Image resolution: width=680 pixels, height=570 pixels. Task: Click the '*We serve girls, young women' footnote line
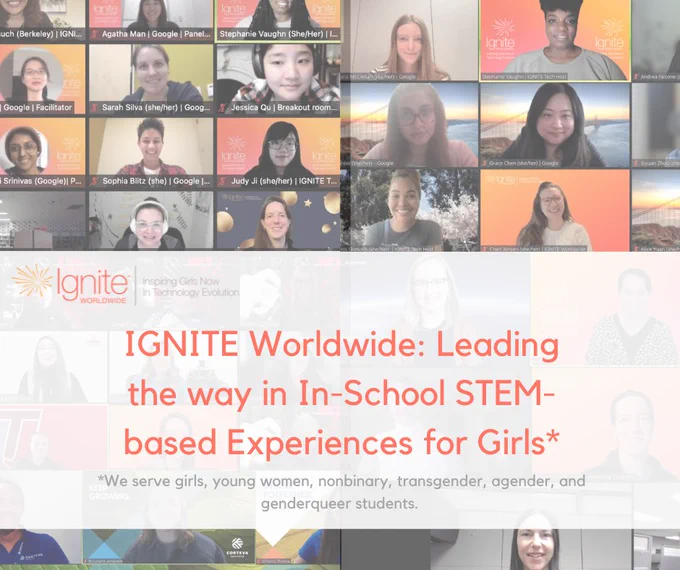click(x=341, y=481)
